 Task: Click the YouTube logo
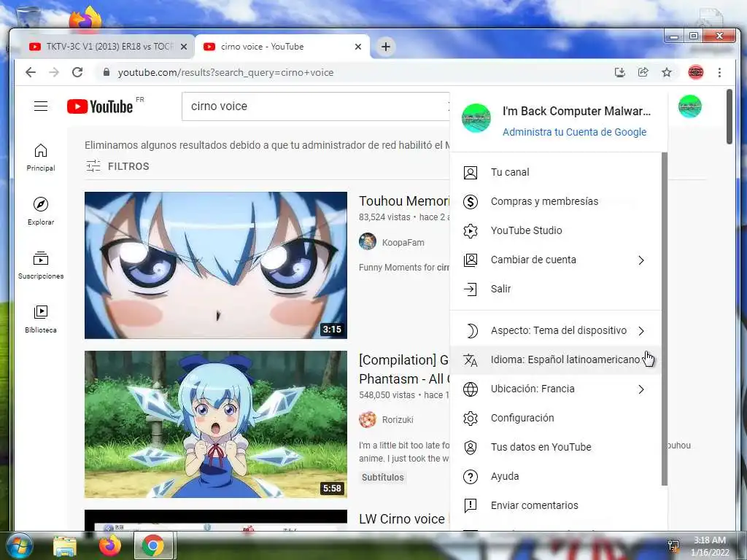tap(100, 106)
